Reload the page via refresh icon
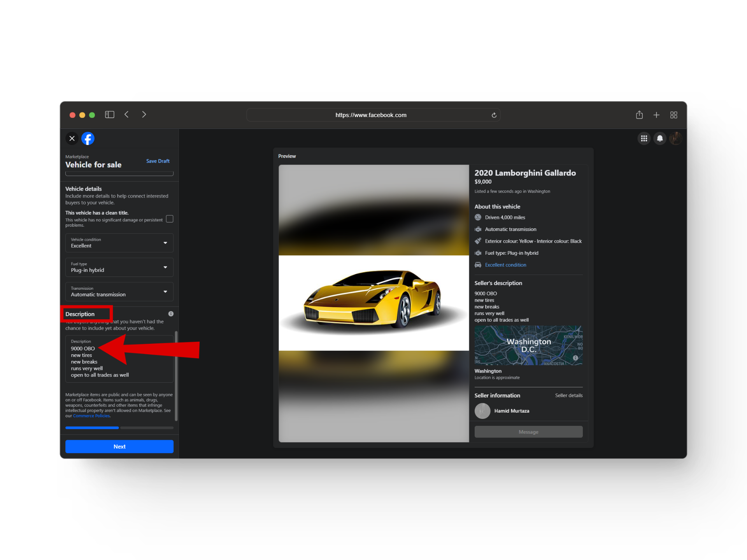The width and height of the screenshot is (747, 560). 494,115
